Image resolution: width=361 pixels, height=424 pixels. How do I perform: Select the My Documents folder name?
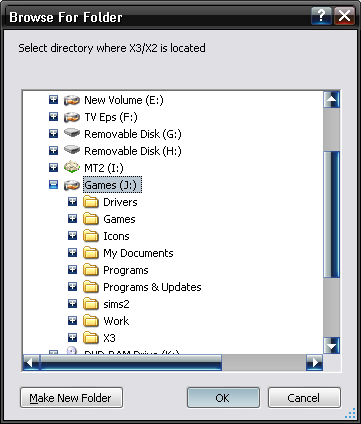coord(138,253)
